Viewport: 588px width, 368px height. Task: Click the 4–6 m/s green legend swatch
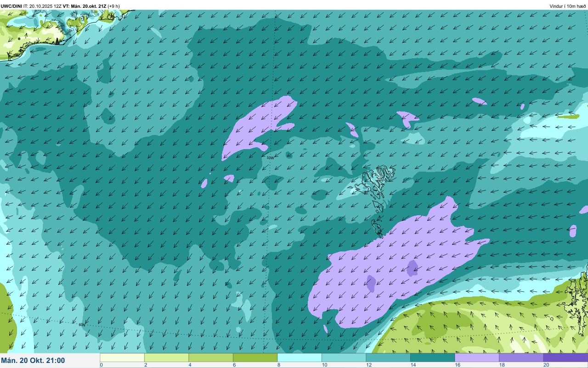point(211,357)
